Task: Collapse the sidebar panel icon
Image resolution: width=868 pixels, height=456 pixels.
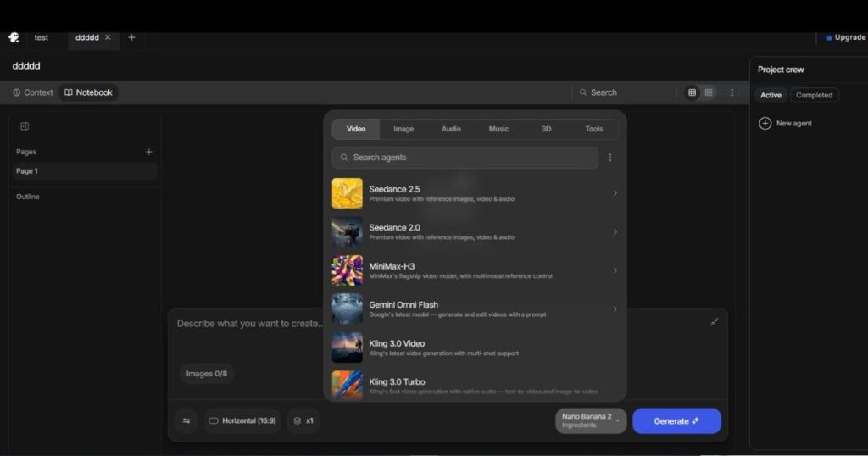Action: point(25,126)
